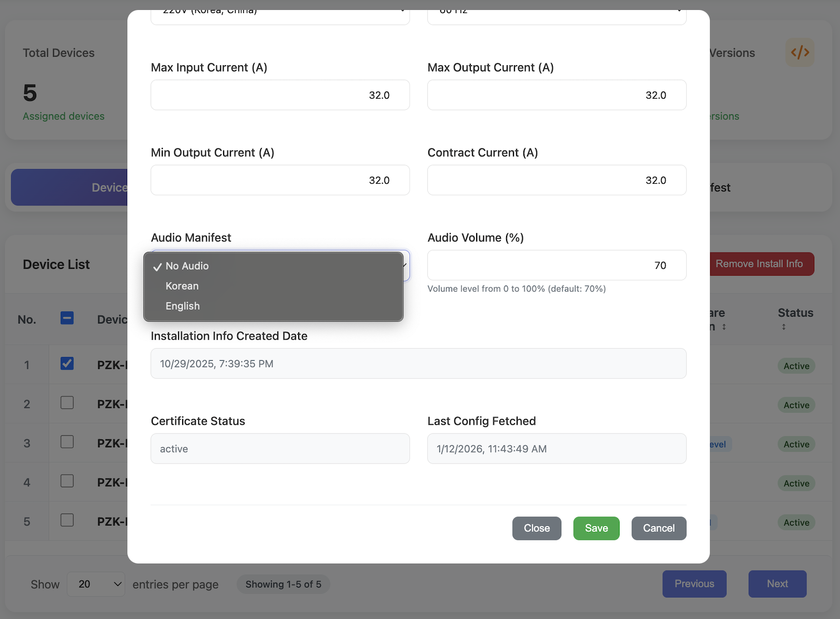Tick the checkbox for device row 5
This screenshot has height=619, width=840.
click(67, 520)
